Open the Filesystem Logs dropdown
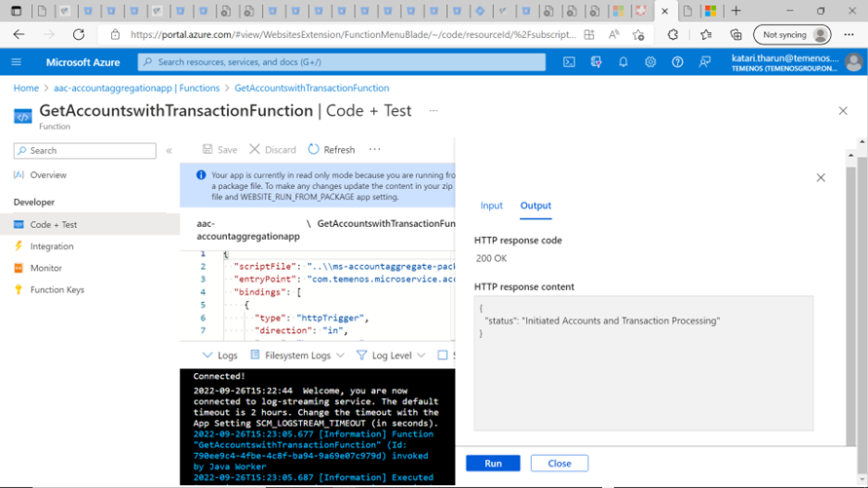This screenshot has height=488, width=868. coord(297,356)
